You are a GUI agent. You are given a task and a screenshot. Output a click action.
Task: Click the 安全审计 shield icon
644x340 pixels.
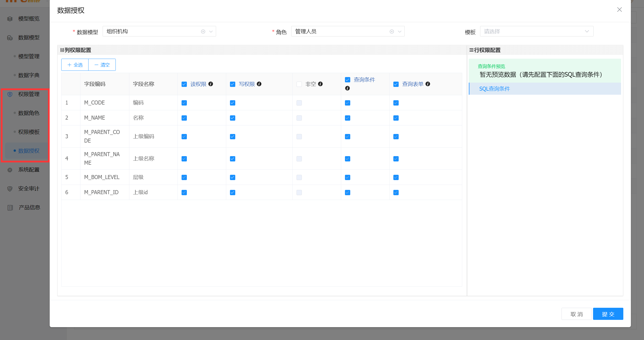click(x=10, y=189)
